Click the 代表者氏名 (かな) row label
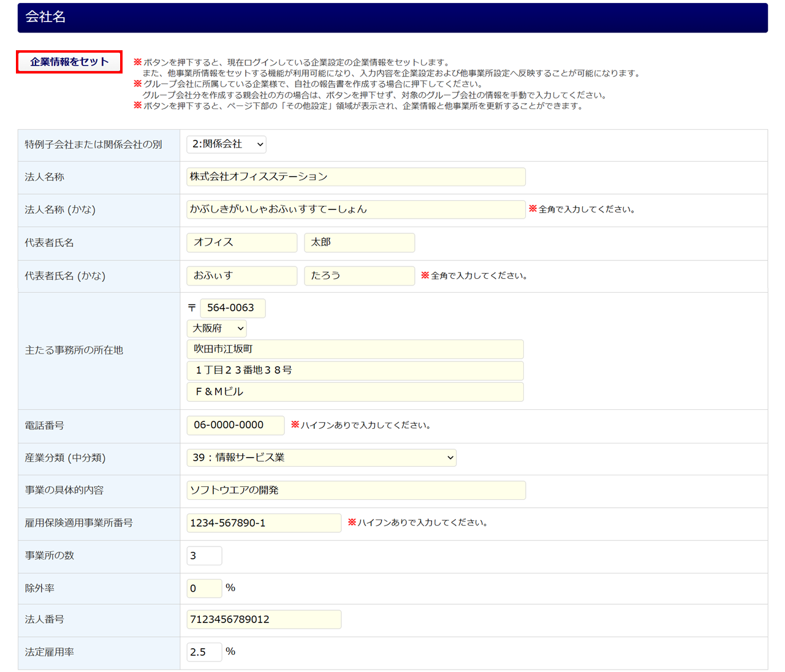Viewport: 785px width, 672px height. point(65,276)
